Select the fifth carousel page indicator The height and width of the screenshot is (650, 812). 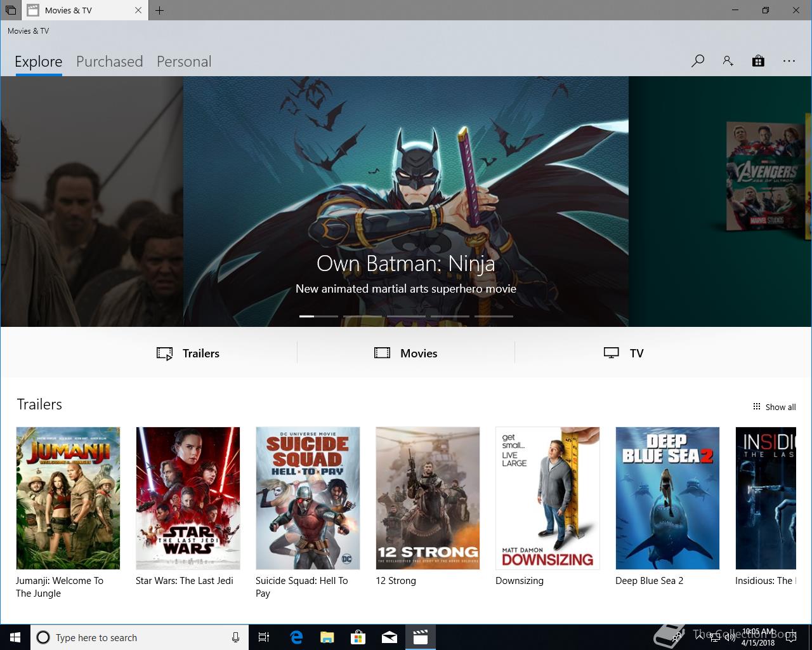pyautogui.click(x=494, y=316)
